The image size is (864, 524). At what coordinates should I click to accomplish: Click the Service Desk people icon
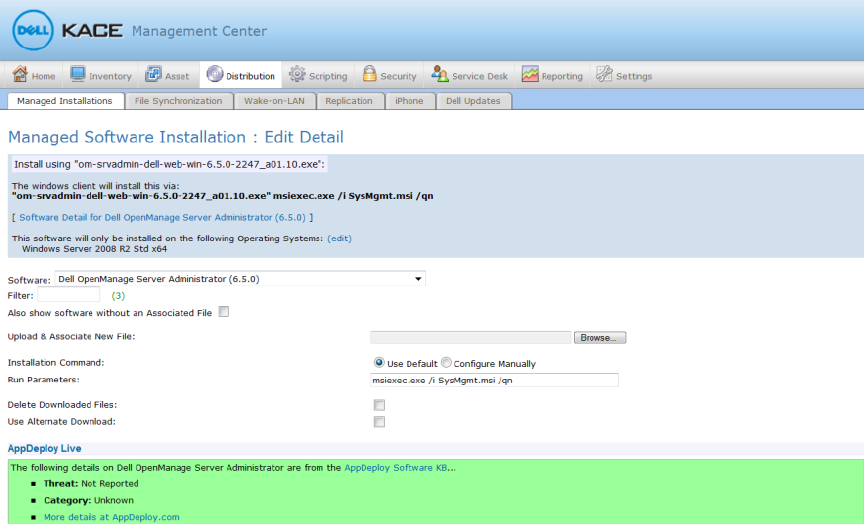tap(440, 74)
